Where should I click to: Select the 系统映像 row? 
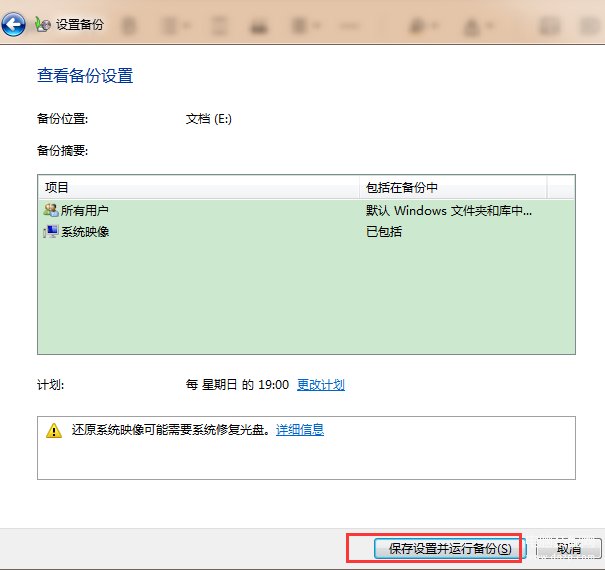306,232
